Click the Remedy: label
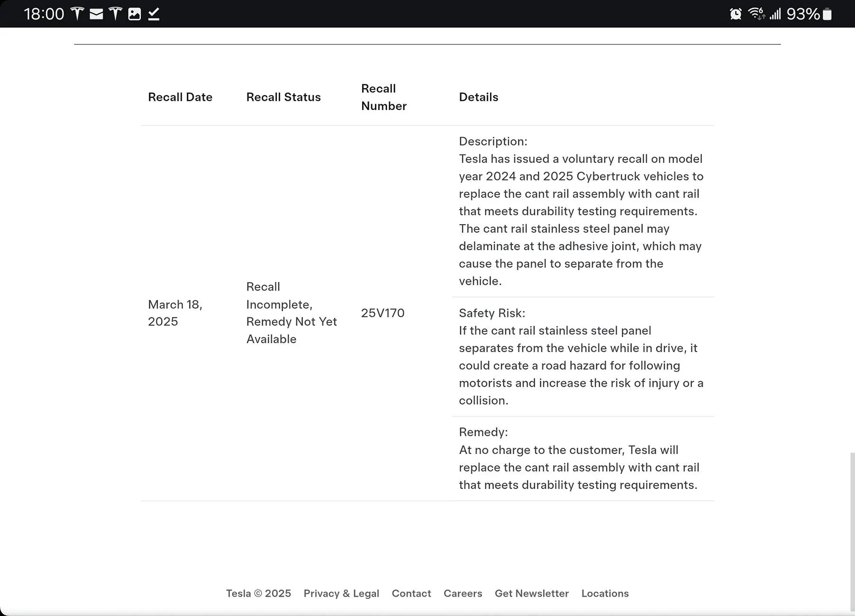 point(483,432)
